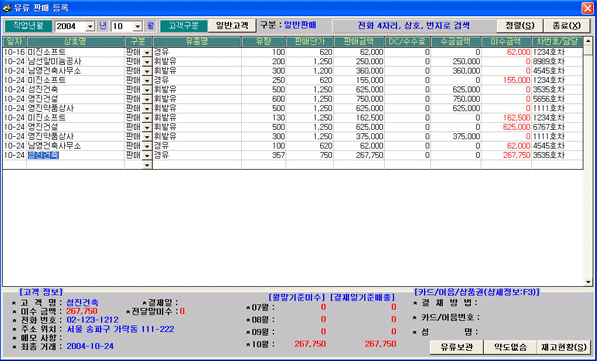
Task: Expand 구분 dropdown in the empty last row
Action: (147, 165)
